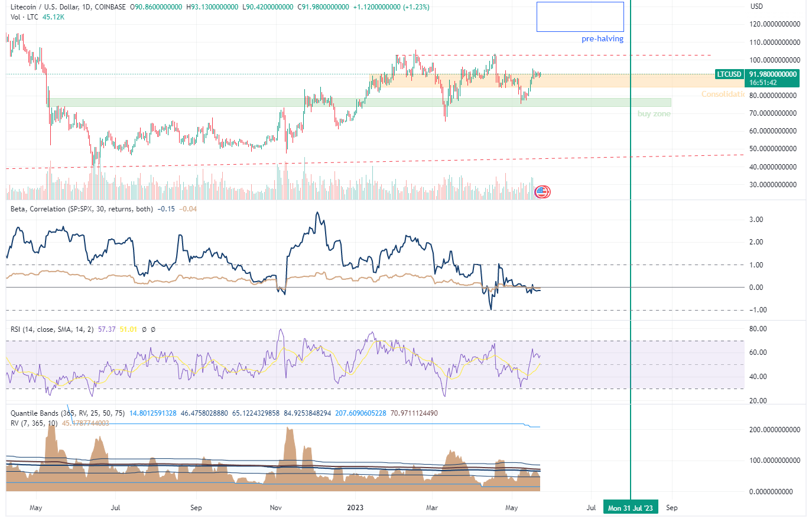Click the countdown timer 16:51:42 label

(x=763, y=83)
